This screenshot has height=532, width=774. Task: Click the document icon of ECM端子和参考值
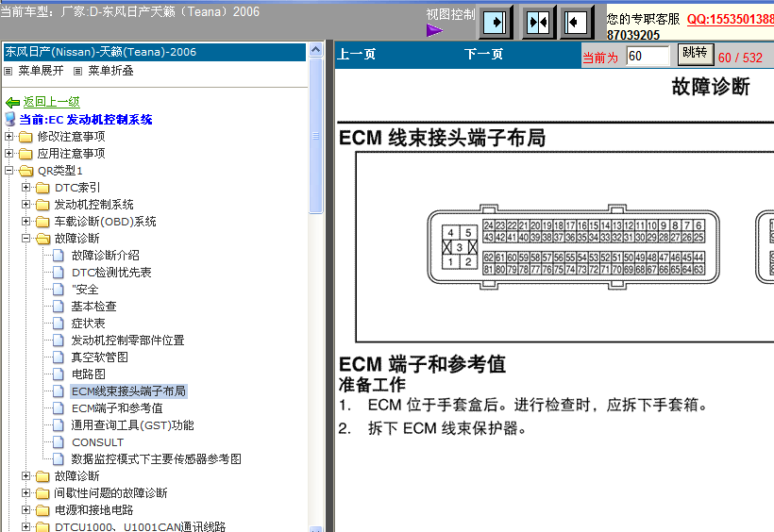pyautogui.click(x=59, y=408)
